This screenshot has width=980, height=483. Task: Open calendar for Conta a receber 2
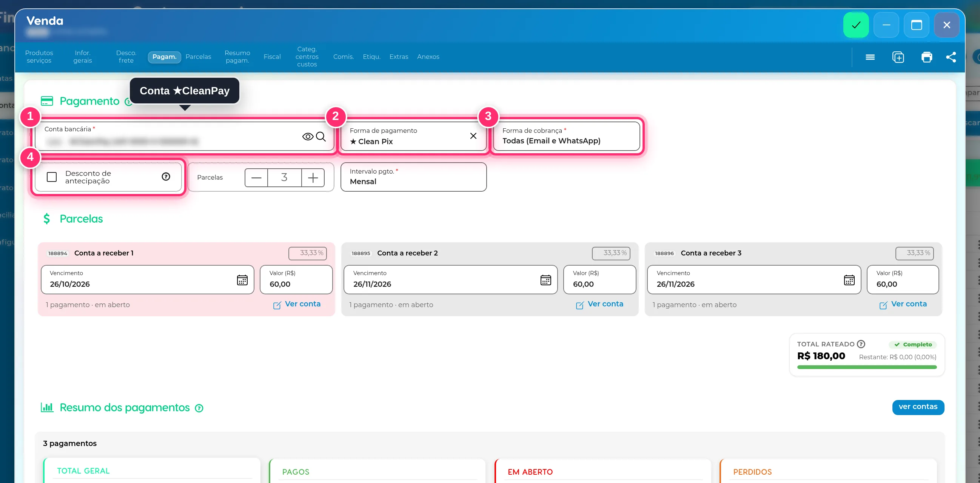tap(546, 280)
